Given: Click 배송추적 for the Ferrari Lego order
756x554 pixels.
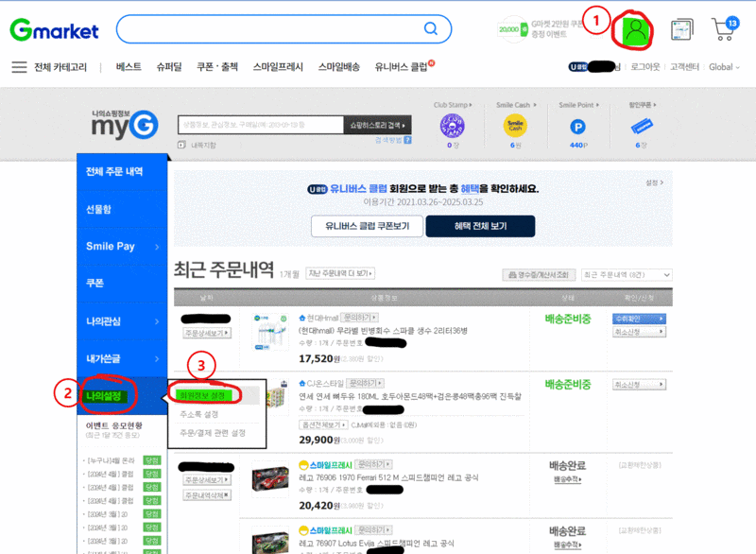Looking at the screenshot, I should click(x=568, y=479).
